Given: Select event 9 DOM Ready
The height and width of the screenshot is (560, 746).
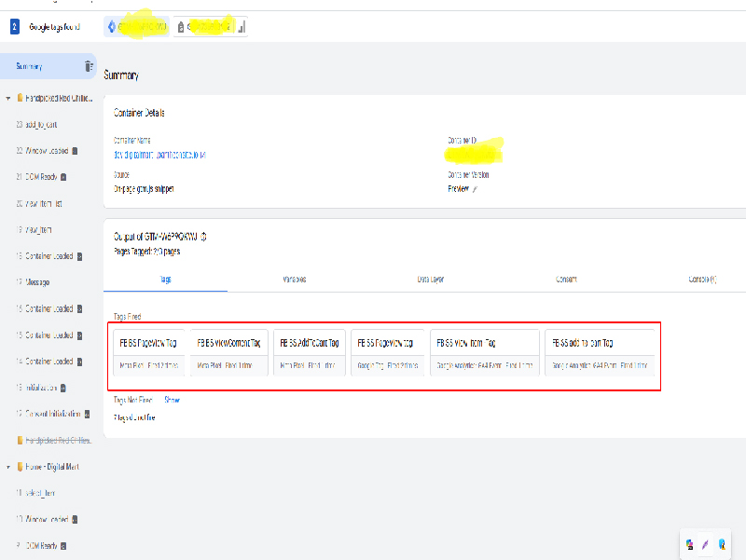Looking at the screenshot, I should click(36, 546).
